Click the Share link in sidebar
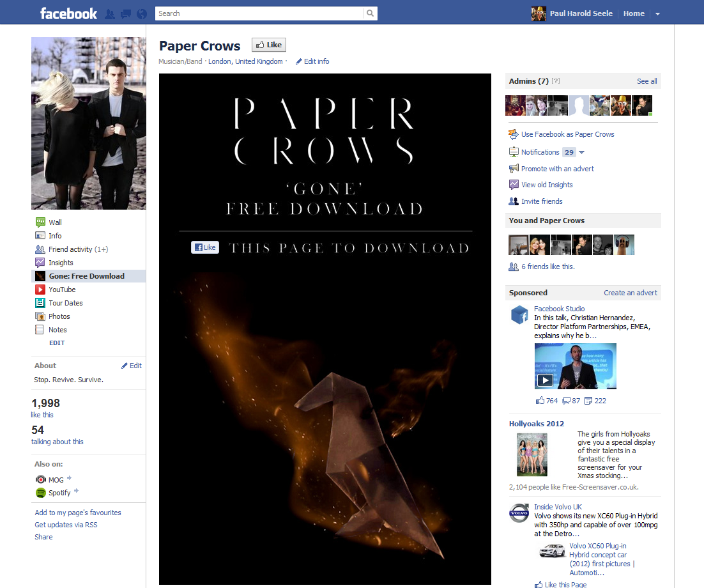Screen dimensions: 704x588 (x=43, y=537)
